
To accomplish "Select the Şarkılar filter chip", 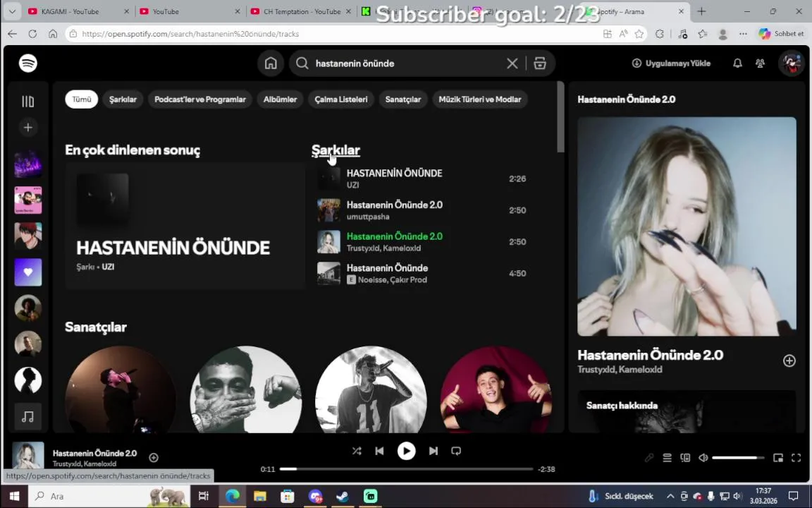I will (x=123, y=99).
